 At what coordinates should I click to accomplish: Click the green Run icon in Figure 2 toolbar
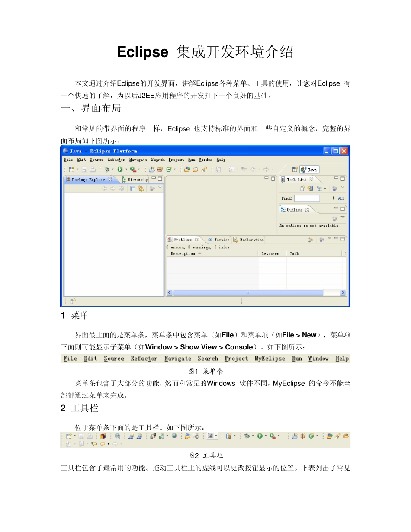260,436
